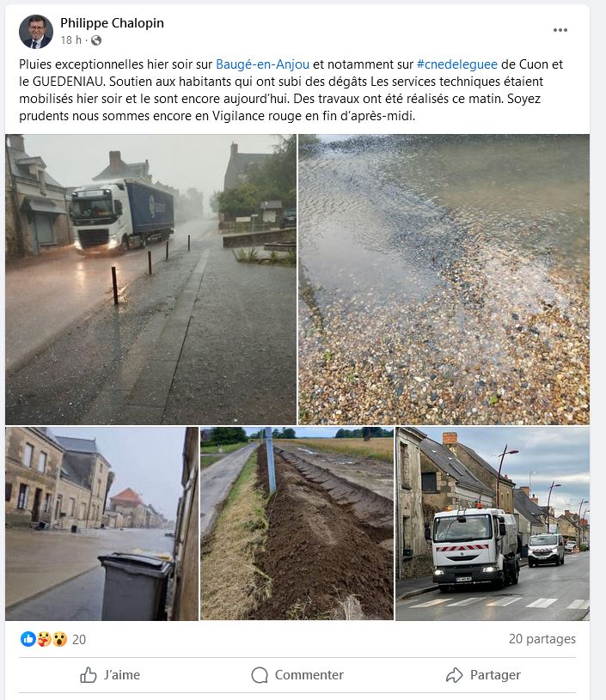606x700 pixels.
Task: Open the #cnedeleguee hashtag link
Action: [x=456, y=64]
